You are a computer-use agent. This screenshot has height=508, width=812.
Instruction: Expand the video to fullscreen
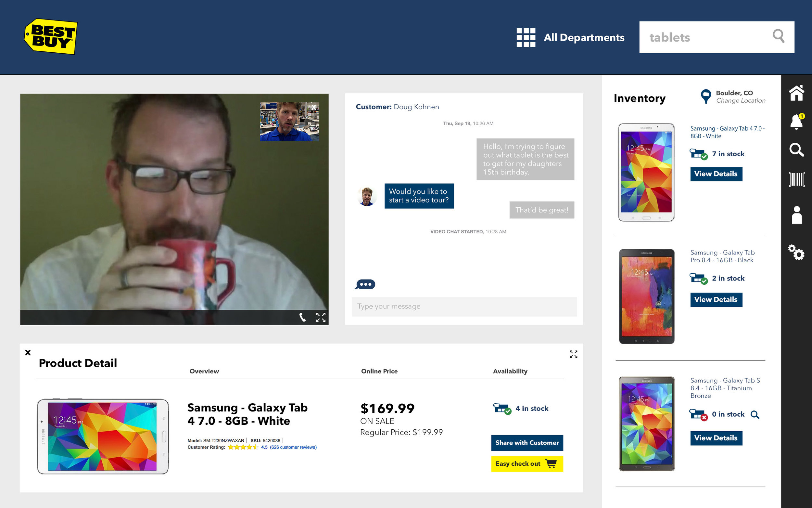321,317
